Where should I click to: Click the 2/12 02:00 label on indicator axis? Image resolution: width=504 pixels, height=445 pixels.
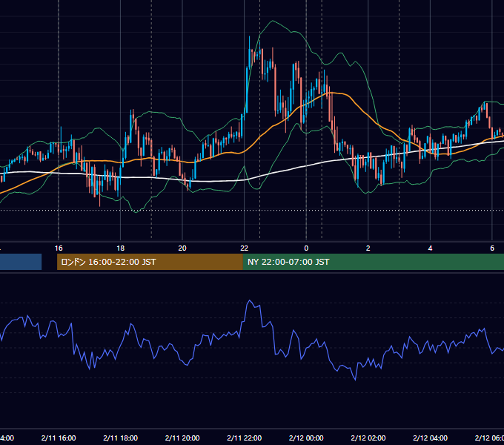pyautogui.click(x=368, y=438)
